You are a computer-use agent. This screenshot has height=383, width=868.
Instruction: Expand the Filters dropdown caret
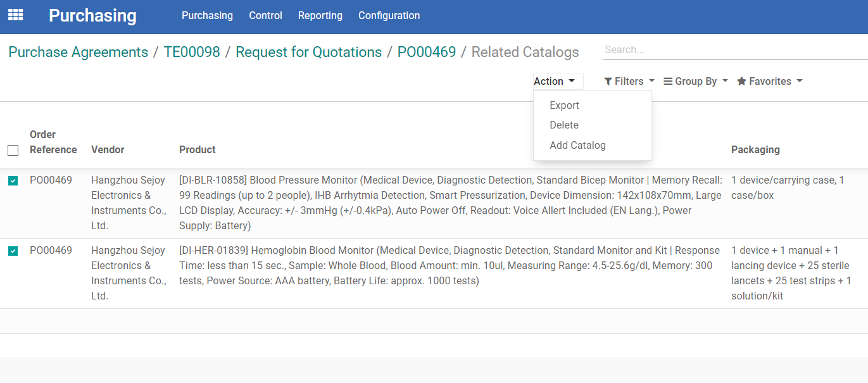[651, 81]
